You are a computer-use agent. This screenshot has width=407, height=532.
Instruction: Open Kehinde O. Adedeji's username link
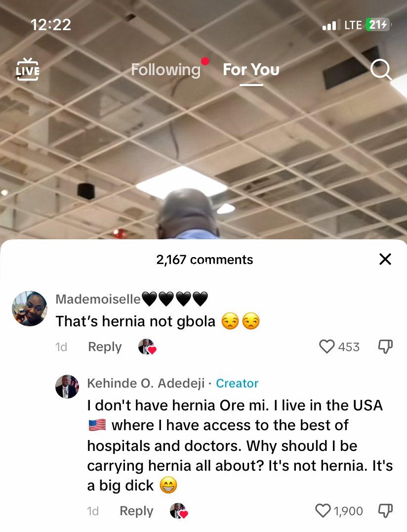[x=146, y=383]
